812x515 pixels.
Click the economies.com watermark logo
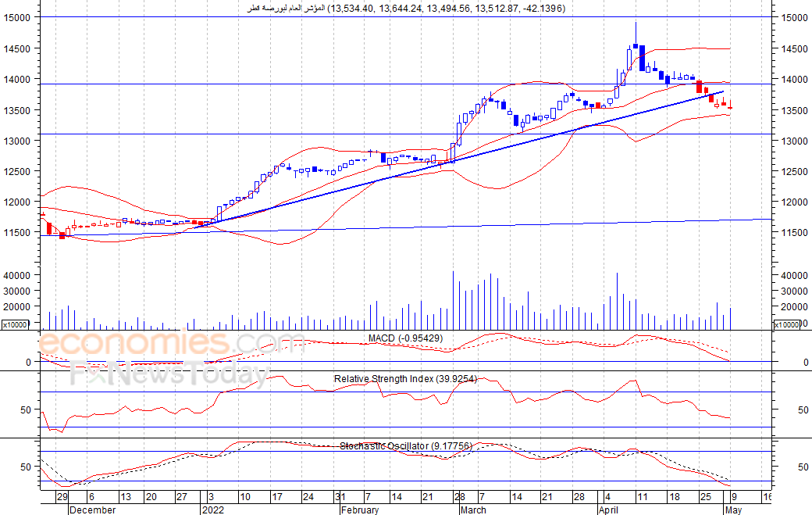tap(172, 343)
